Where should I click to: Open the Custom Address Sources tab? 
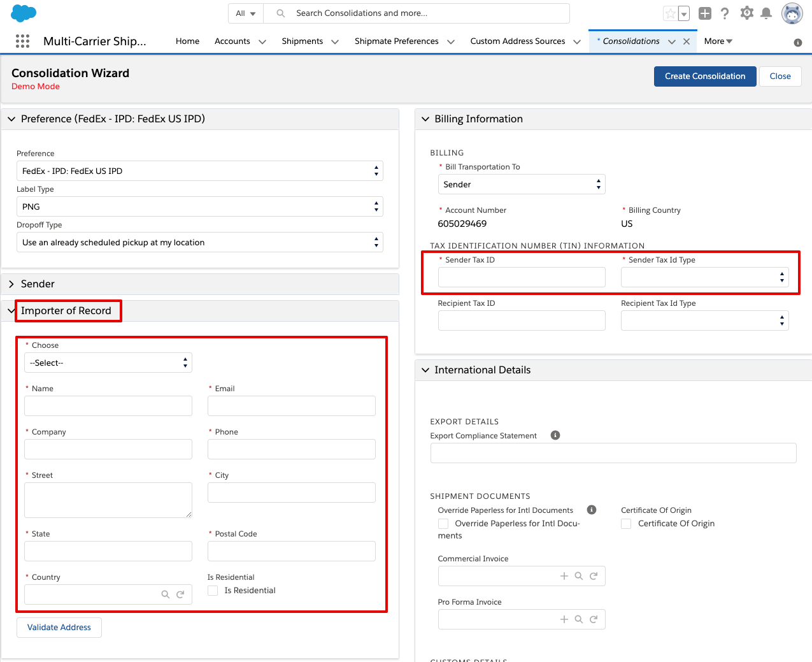[x=518, y=41]
